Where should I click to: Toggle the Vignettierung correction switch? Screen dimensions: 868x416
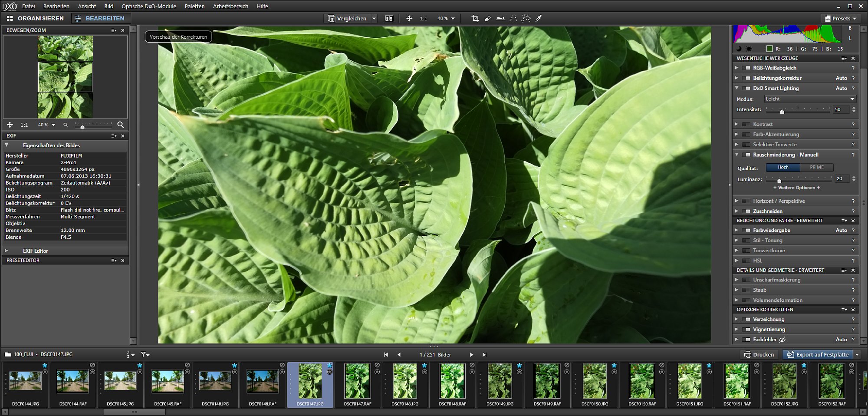click(x=746, y=330)
